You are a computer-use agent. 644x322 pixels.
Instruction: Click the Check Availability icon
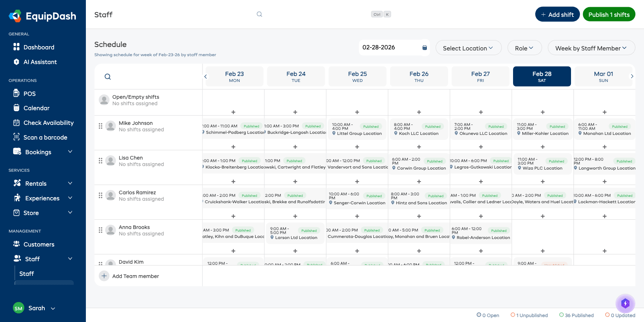pyautogui.click(x=16, y=122)
